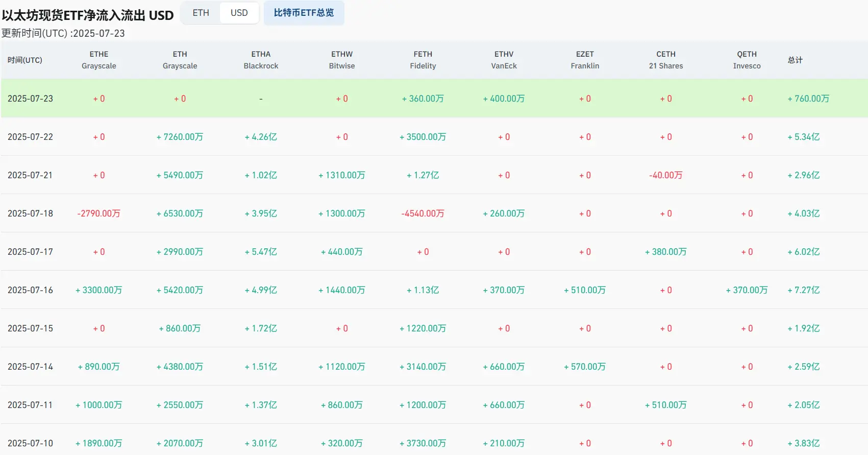Click the + 260.00万 VanEck cell

[x=504, y=213]
